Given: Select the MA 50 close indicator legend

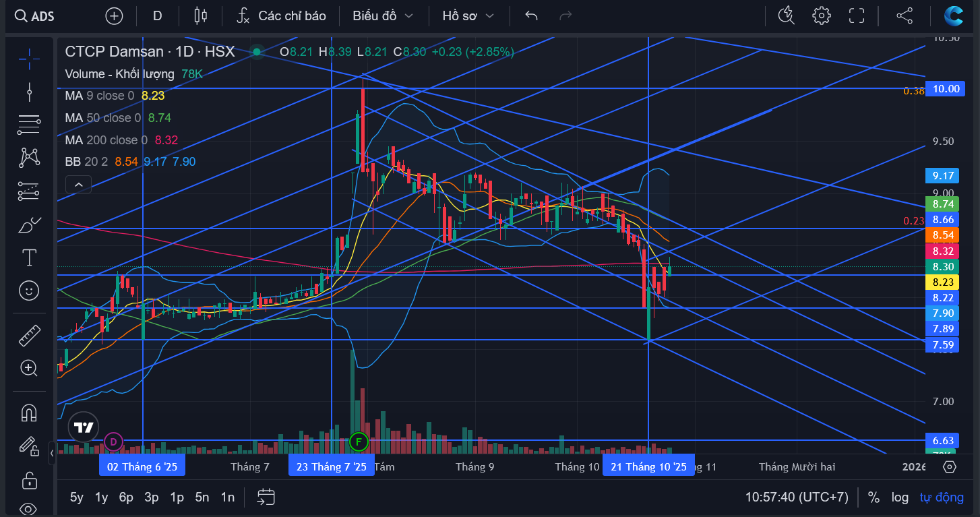Looking at the screenshot, I should (x=102, y=118).
